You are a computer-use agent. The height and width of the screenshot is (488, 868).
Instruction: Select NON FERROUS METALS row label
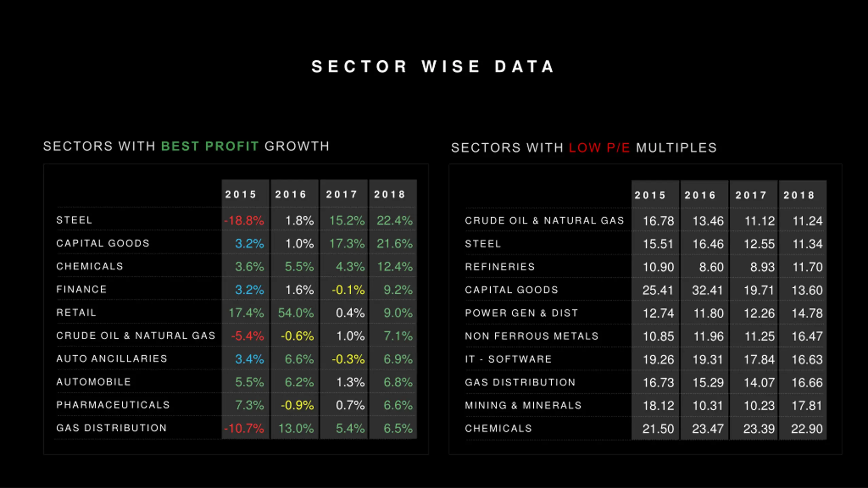[532, 336]
